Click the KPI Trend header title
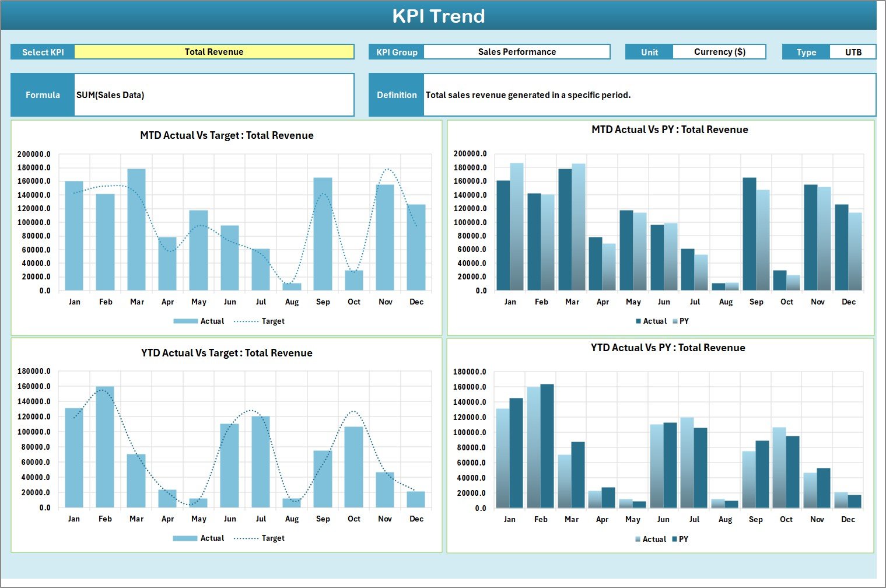Viewport: 886px width, 588px height. tap(439, 16)
